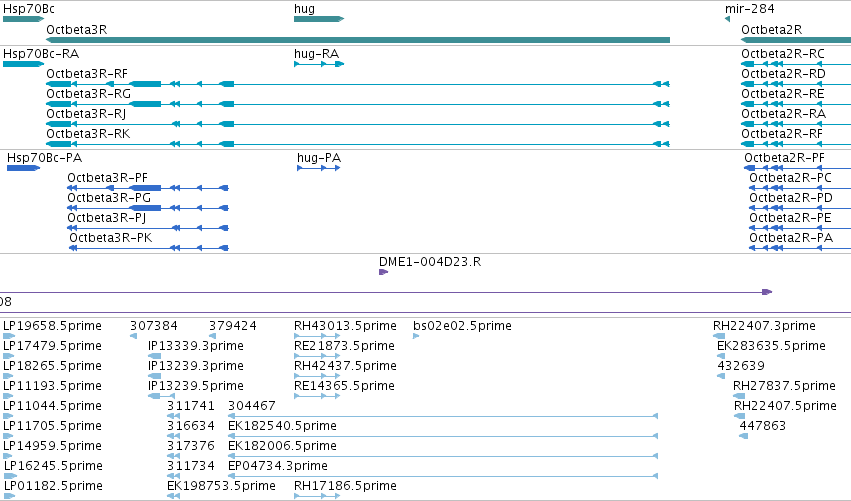The image size is (851, 501).
Task: Select protein Octbeta3R-PK
Action: [111, 238]
